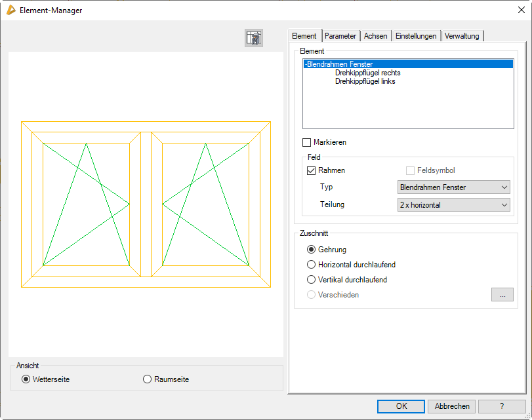532x420 pixels.
Task: Uncheck the Rahmen checkbox
Action: click(x=312, y=170)
